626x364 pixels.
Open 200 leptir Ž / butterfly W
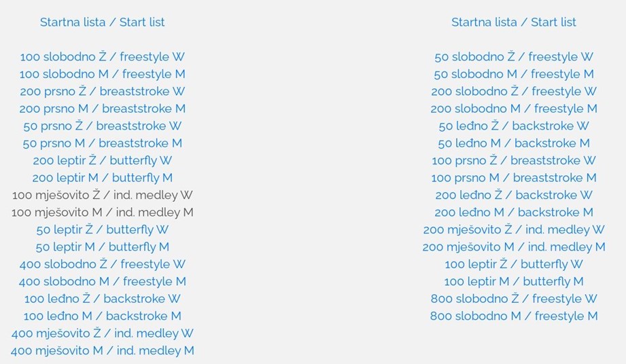(102, 160)
